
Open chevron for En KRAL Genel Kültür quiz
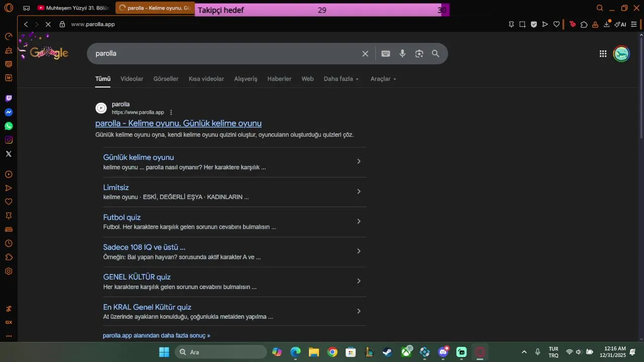pos(359,311)
